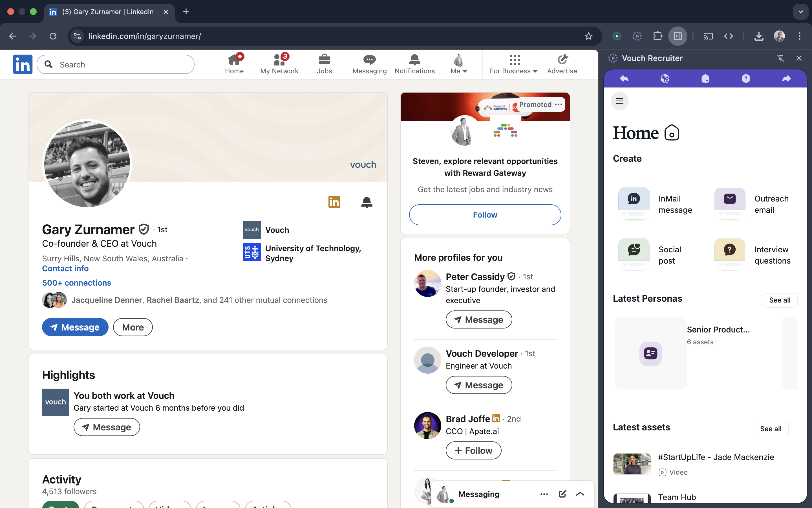Screen dimensions: 812x508
Task: Reload the page
Action: coord(53,36)
